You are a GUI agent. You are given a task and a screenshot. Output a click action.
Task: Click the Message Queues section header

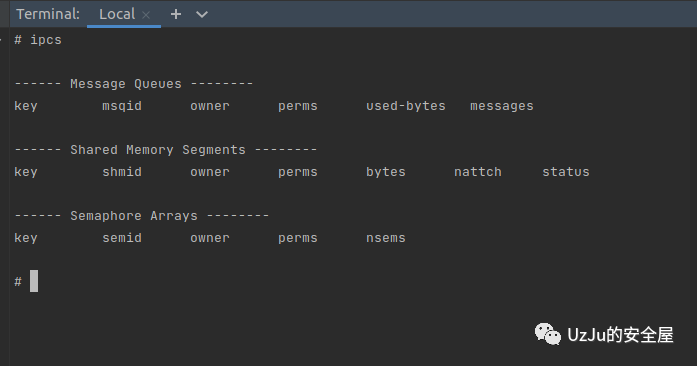[126, 84]
